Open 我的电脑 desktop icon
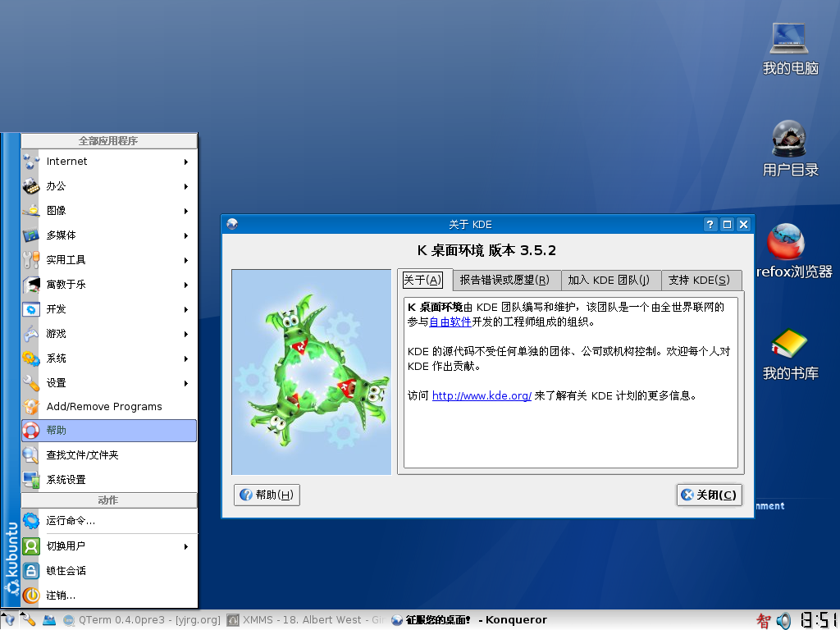 point(790,48)
